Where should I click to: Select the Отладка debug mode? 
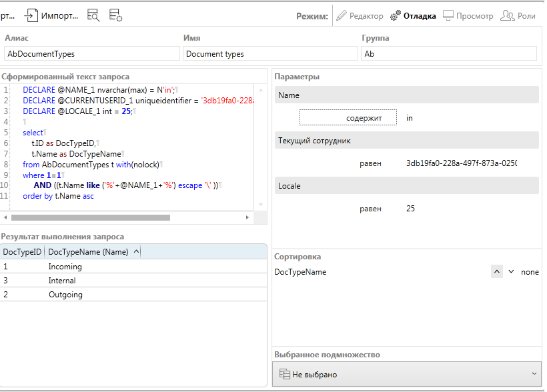(x=413, y=15)
